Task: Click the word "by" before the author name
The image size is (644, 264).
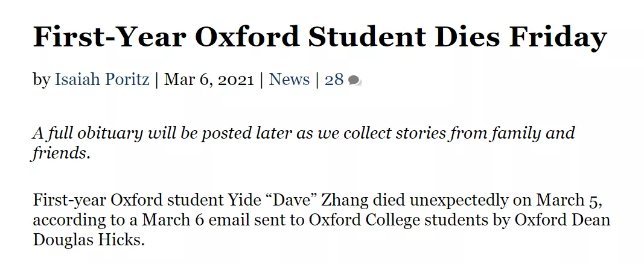Action: pyautogui.click(x=41, y=80)
